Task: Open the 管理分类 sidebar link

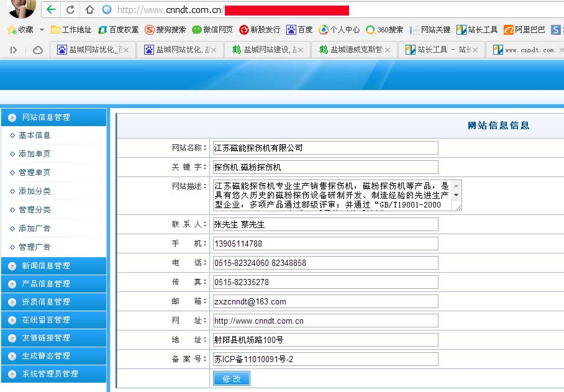Action: (35, 210)
